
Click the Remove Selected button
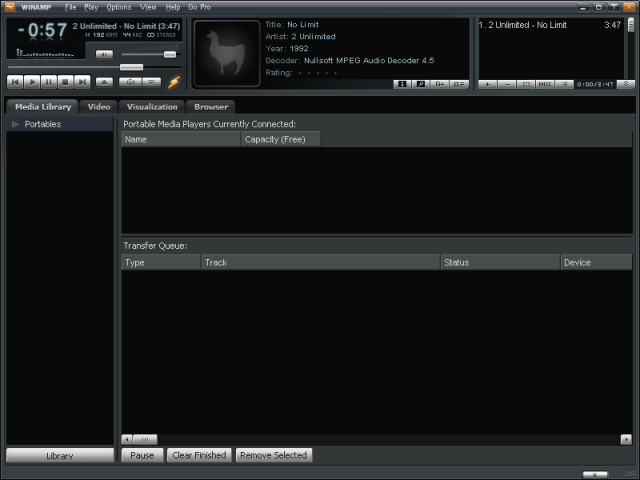(x=273, y=455)
